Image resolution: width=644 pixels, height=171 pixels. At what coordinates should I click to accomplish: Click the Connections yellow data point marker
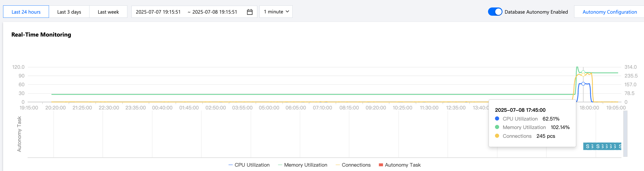click(583, 75)
